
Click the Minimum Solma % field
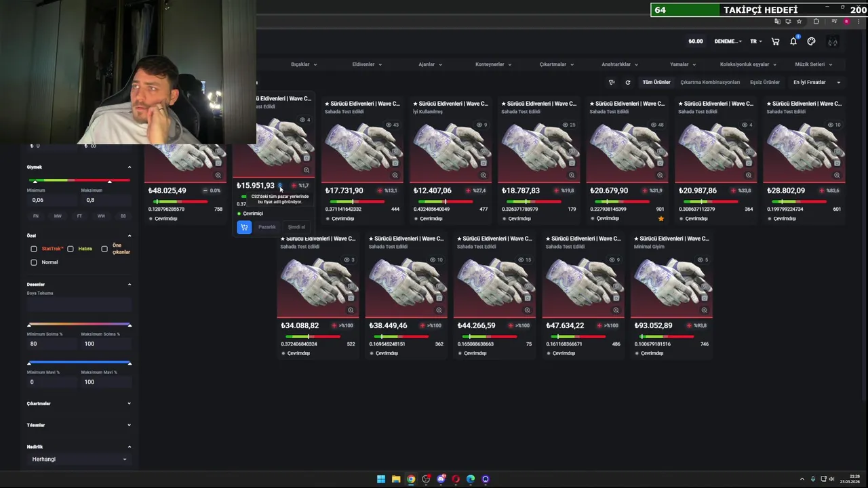(x=52, y=344)
